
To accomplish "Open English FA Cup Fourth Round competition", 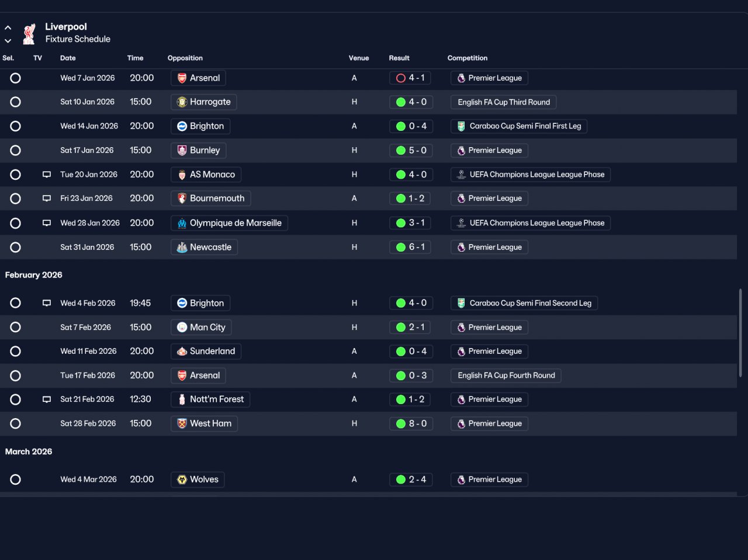I will pos(506,375).
